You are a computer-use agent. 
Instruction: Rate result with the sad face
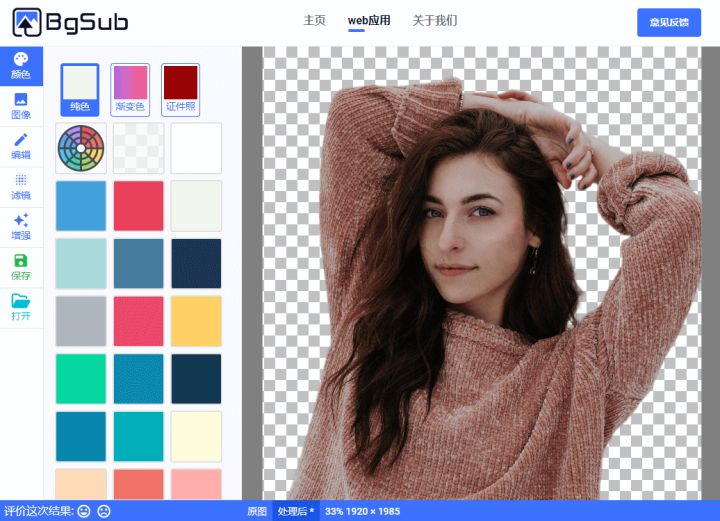104,511
